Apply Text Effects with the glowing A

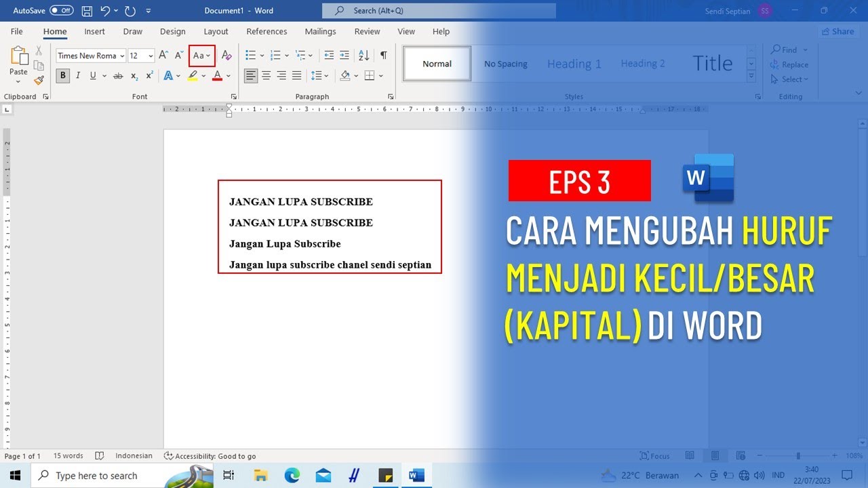click(x=170, y=76)
